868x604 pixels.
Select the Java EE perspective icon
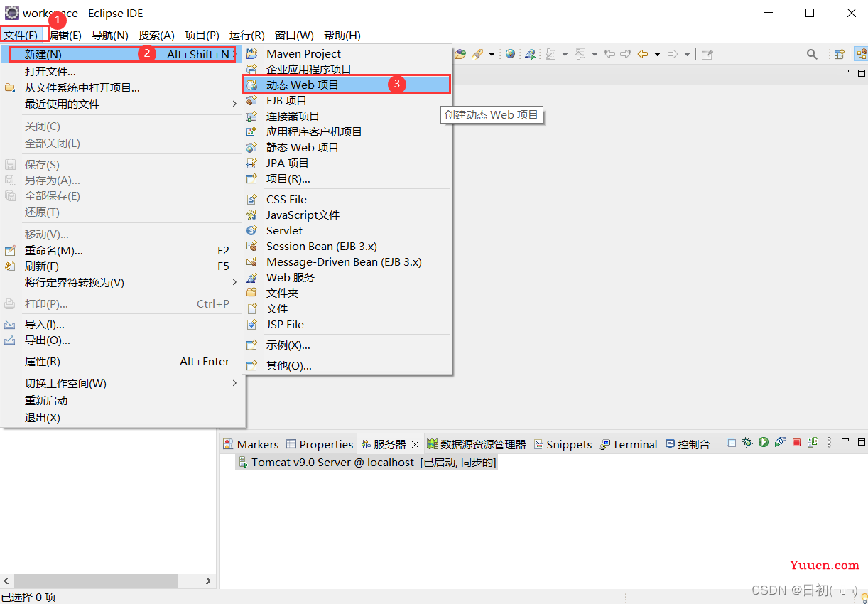861,54
